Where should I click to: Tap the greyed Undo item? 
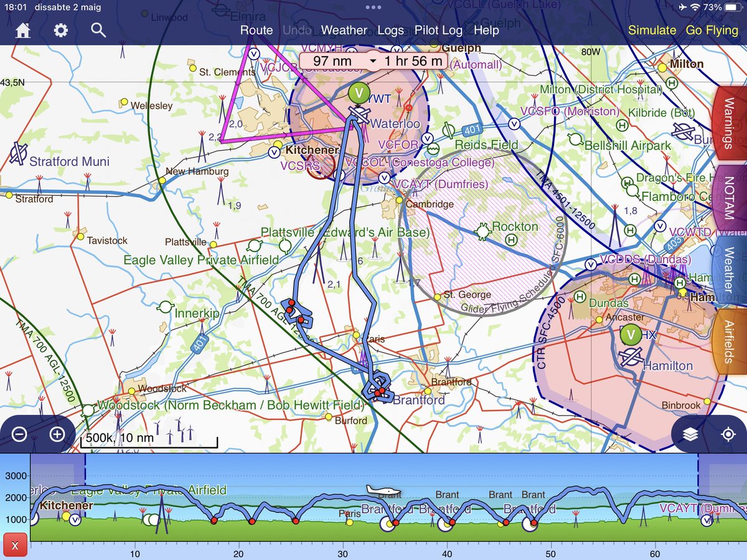[x=297, y=30]
